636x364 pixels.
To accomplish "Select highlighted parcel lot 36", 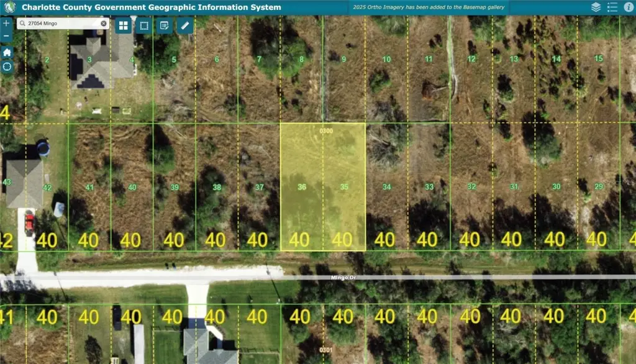I will click(x=302, y=187).
